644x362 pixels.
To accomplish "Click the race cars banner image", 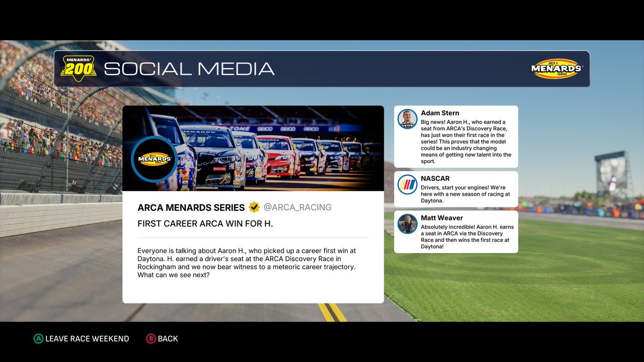I will point(253,149).
